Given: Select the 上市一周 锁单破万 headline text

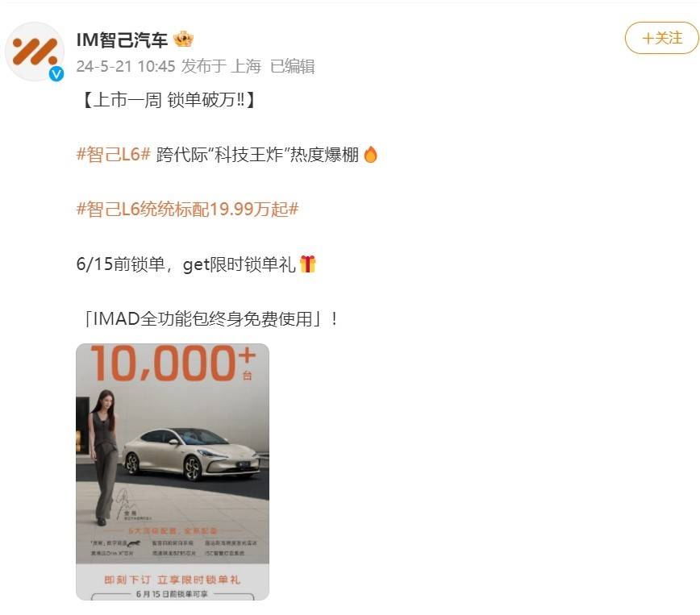Looking at the screenshot, I should click(x=169, y=100).
